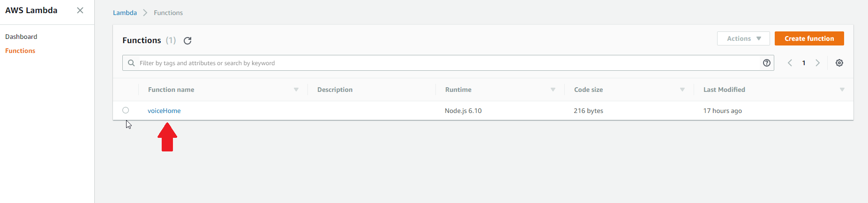868x203 pixels.
Task: Select the voiceHome function radio button
Action: coord(126,110)
